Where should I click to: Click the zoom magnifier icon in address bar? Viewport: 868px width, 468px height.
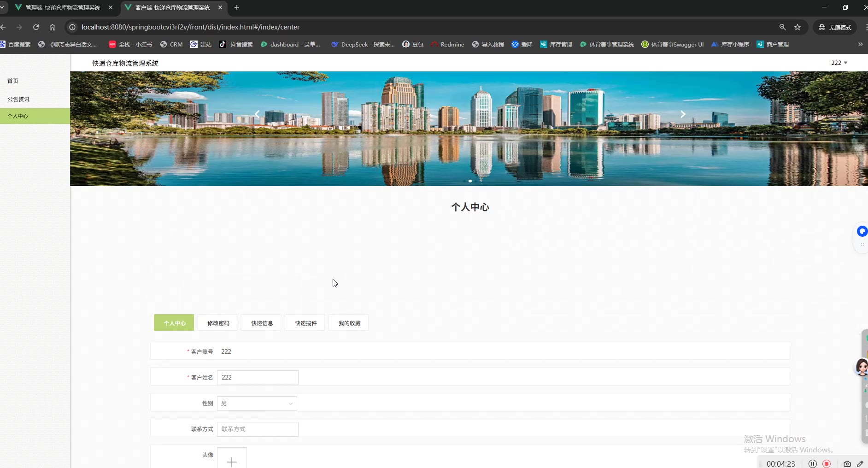pyautogui.click(x=782, y=27)
